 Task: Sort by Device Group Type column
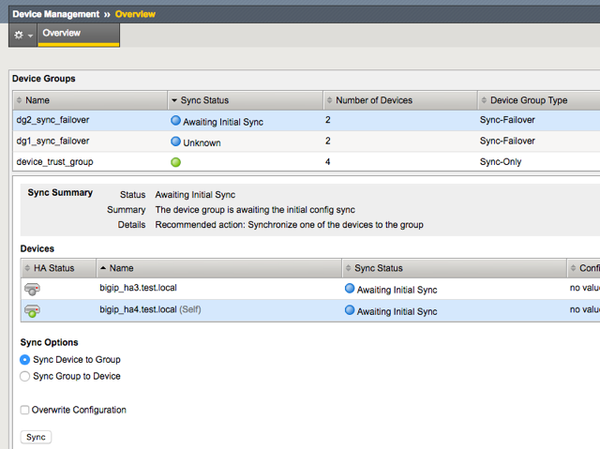[x=530, y=100]
